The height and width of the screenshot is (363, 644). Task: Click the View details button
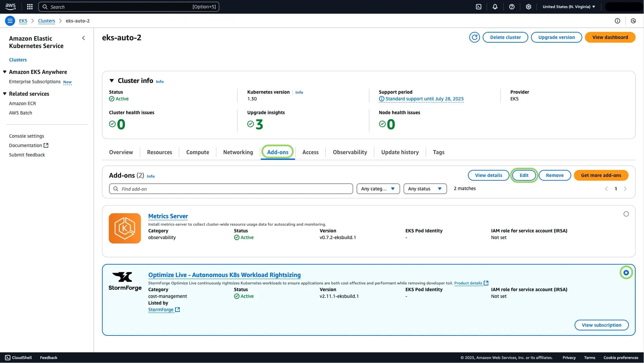pyautogui.click(x=489, y=175)
